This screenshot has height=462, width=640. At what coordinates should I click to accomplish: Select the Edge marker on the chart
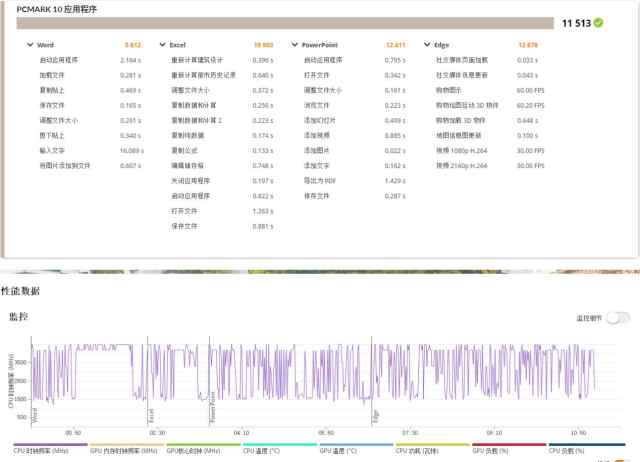tap(375, 416)
